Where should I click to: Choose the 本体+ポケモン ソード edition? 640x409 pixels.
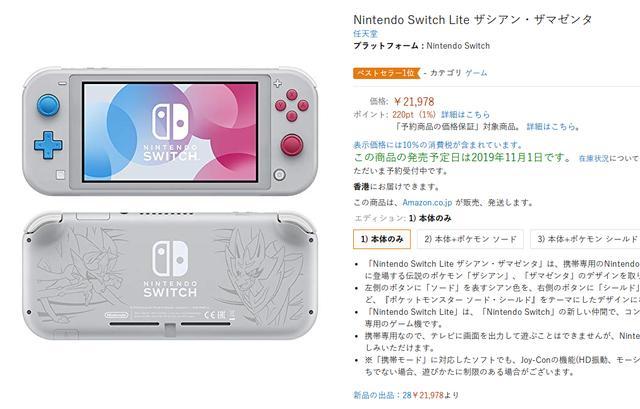click(x=470, y=239)
